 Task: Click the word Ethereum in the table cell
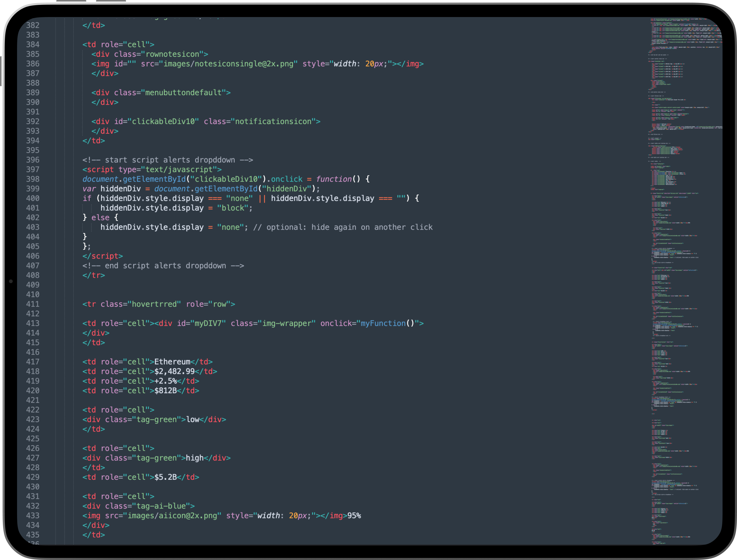(172, 362)
